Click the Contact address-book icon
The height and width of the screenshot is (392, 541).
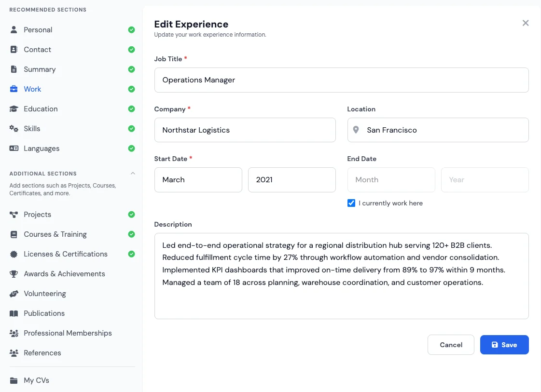tap(14, 49)
